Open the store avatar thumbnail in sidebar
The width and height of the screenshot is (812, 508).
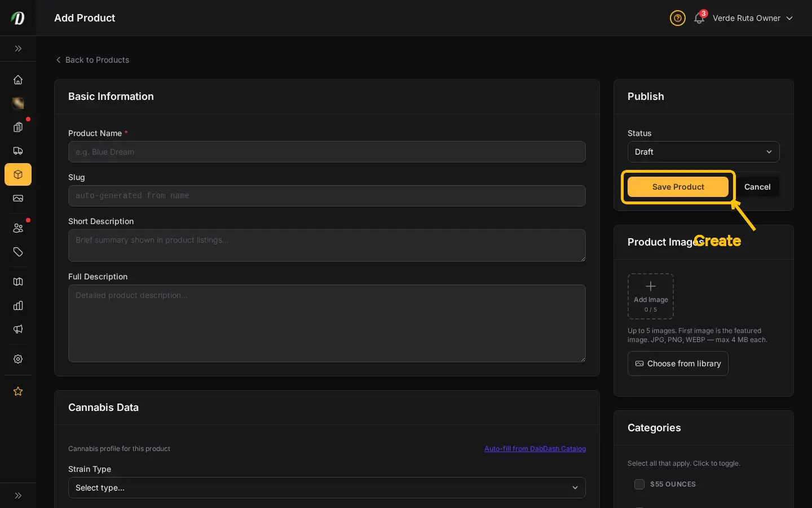coord(18,103)
